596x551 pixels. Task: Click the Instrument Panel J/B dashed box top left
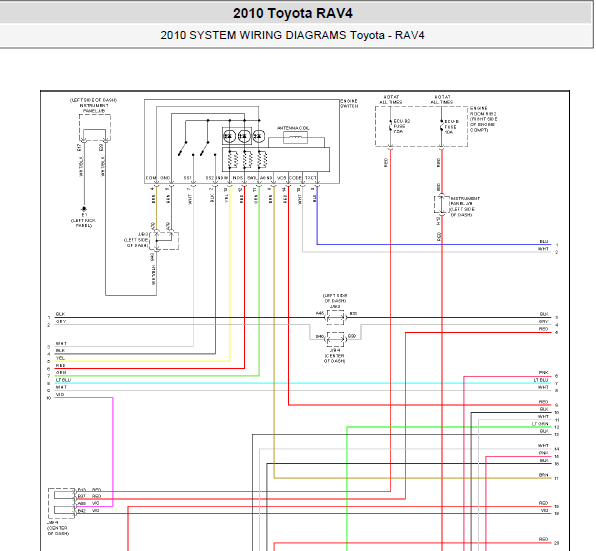point(95,128)
